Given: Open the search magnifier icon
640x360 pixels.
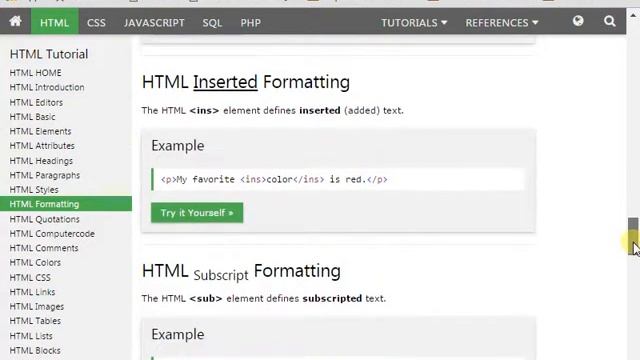Looking at the screenshot, I should [x=610, y=21].
